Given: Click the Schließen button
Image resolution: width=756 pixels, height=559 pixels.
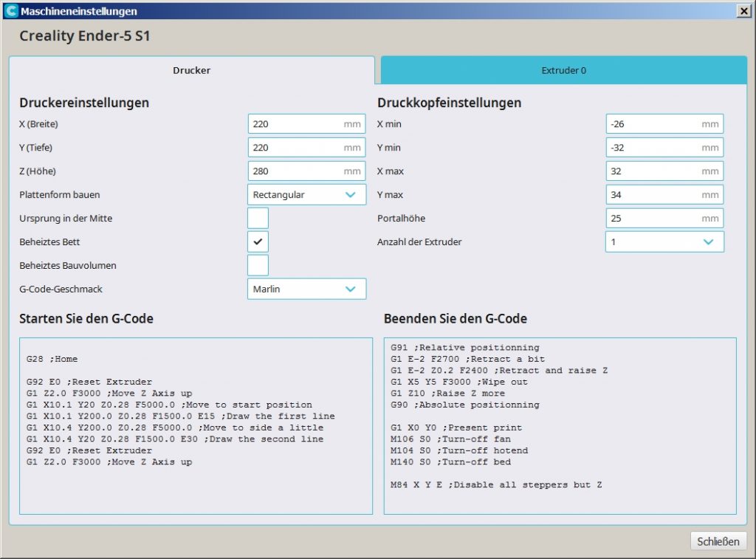Looking at the screenshot, I should click(718, 541).
